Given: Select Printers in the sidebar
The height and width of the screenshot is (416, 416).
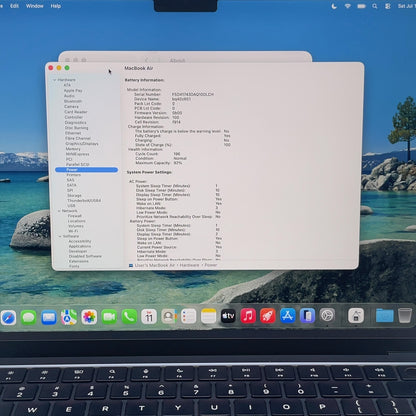Looking at the screenshot, I should pos(74,175).
